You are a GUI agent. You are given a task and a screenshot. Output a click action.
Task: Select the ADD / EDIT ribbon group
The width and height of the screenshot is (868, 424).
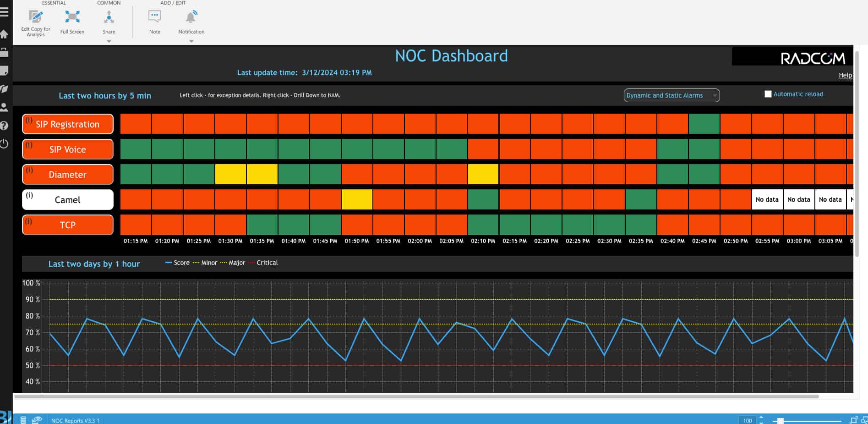tap(173, 3)
